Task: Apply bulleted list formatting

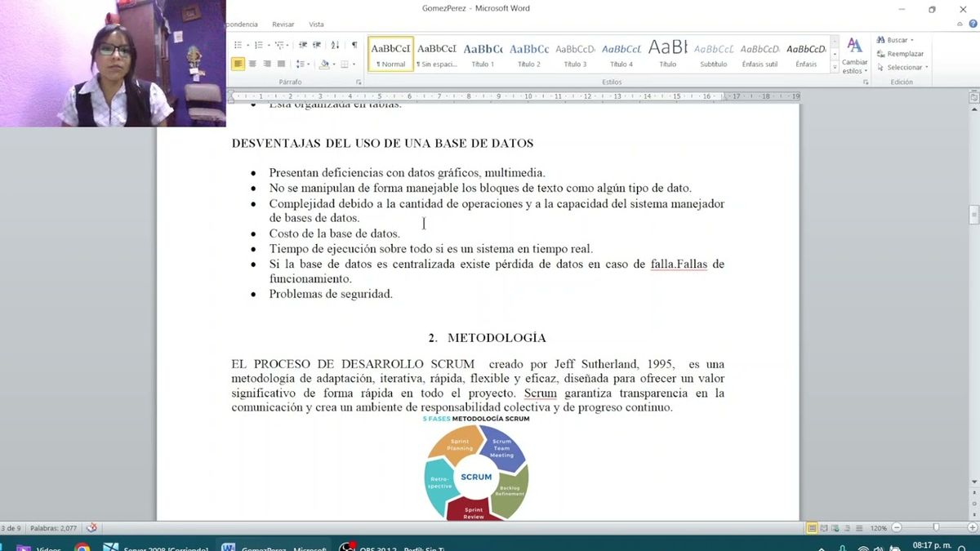Action: click(x=238, y=45)
